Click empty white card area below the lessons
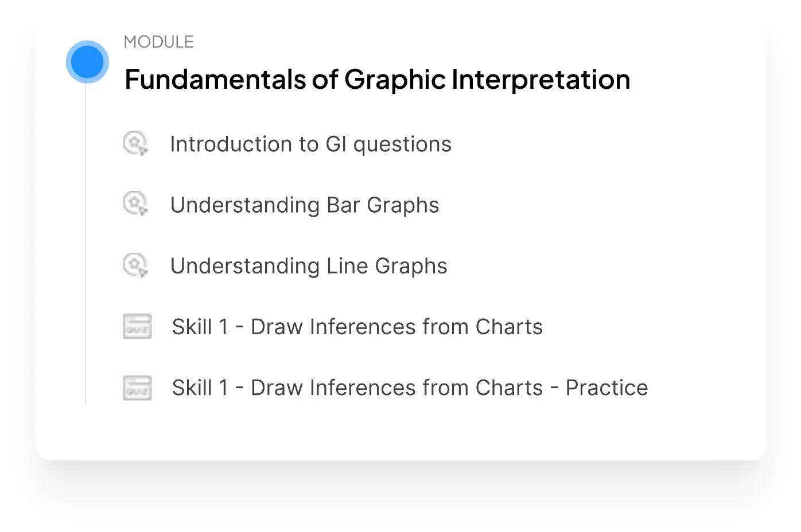The width and height of the screenshot is (801, 532). [x=402, y=433]
